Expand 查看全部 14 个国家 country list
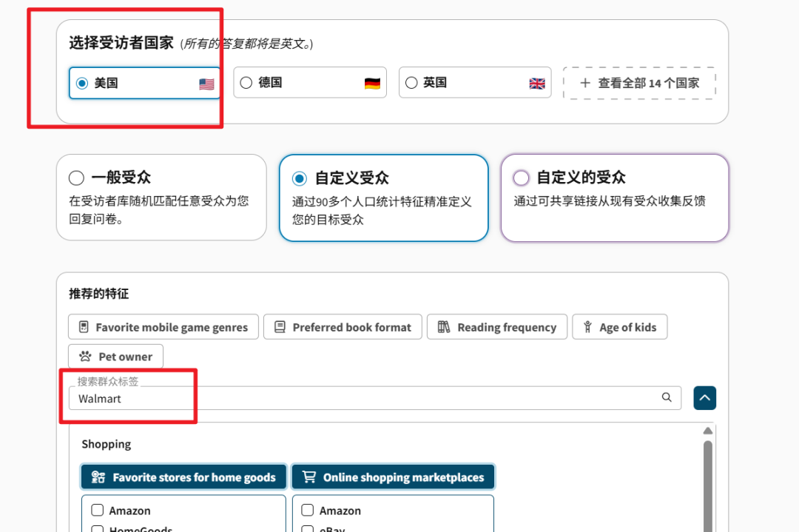 [639, 83]
